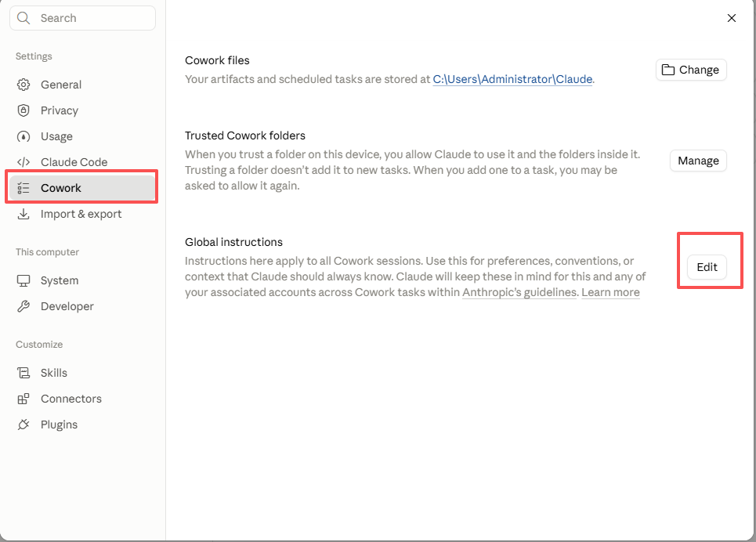The image size is (756, 542).
Task: Open the Usage gauge icon
Action: pyautogui.click(x=24, y=136)
